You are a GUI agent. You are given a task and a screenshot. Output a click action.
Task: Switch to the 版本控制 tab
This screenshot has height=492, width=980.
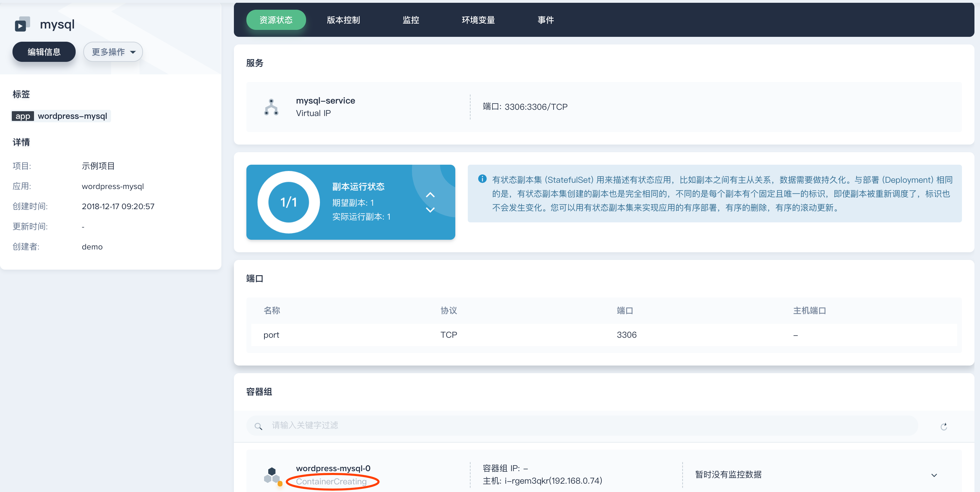point(343,20)
